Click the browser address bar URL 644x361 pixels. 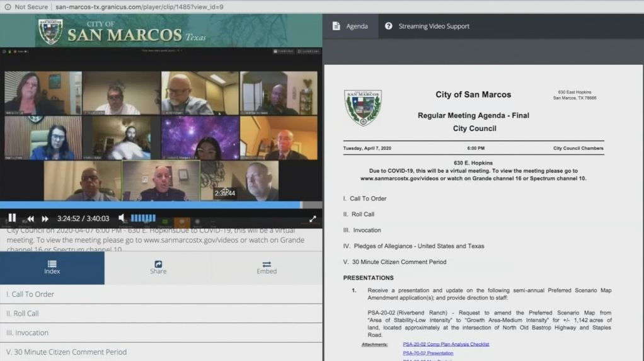click(139, 7)
